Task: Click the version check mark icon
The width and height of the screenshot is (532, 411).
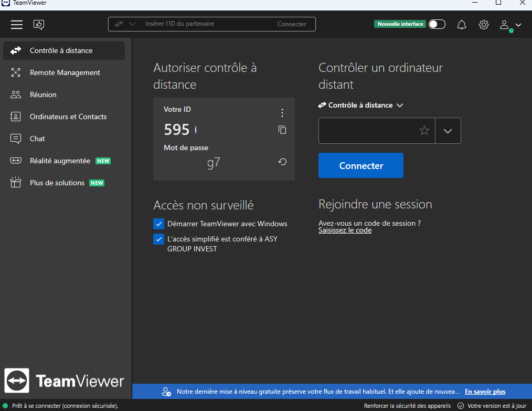Action: coord(461,406)
